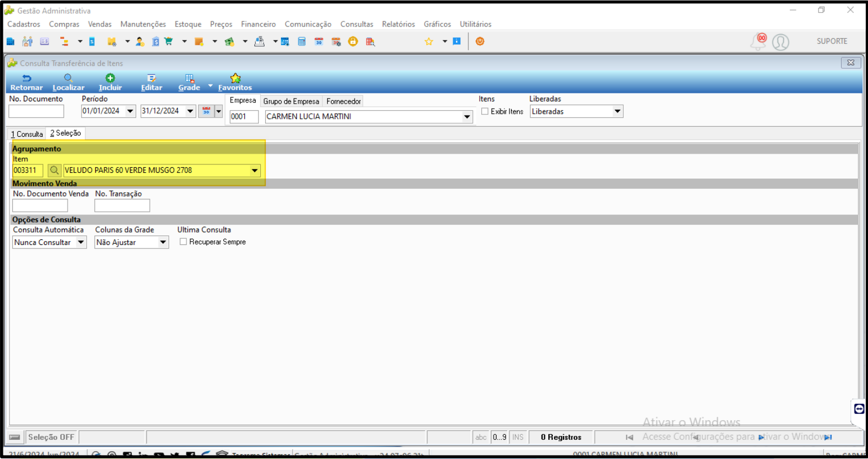This screenshot has height=459, width=868.
Task: Click the Retornar button
Action: pyautogui.click(x=26, y=82)
